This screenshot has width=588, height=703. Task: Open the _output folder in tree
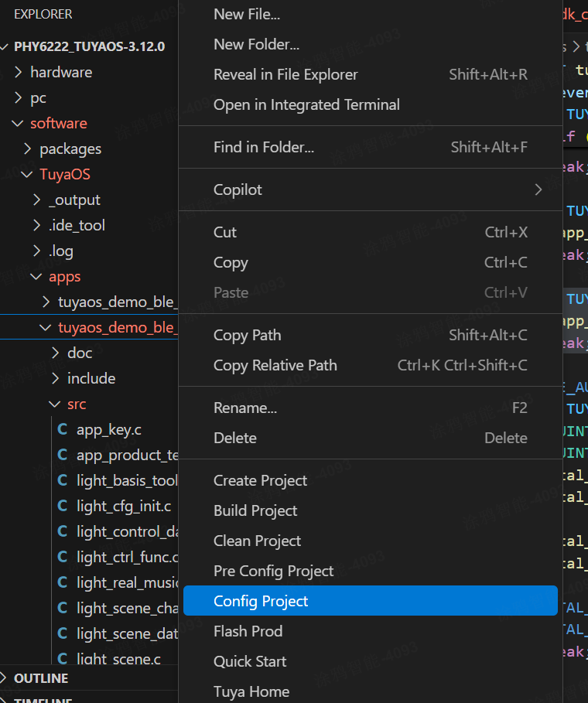74,200
